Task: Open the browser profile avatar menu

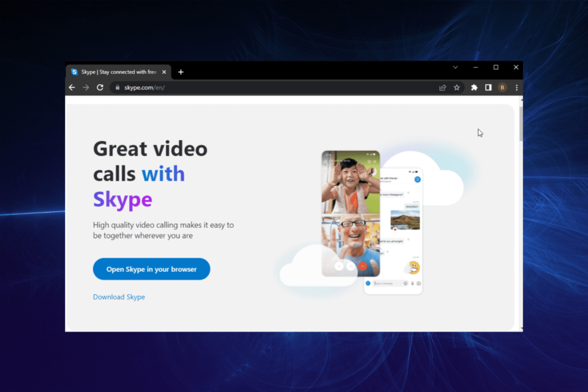Action: (x=502, y=87)
